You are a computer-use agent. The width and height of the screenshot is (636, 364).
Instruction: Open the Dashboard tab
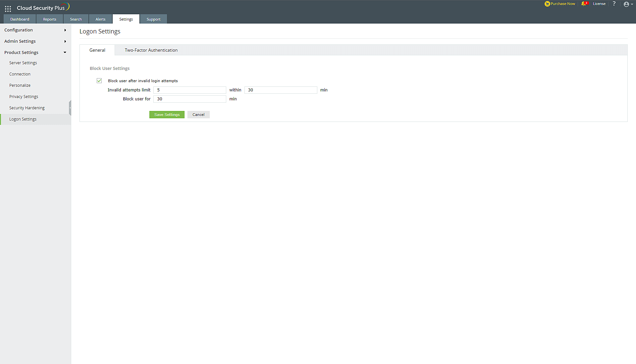tap(20, 19)
